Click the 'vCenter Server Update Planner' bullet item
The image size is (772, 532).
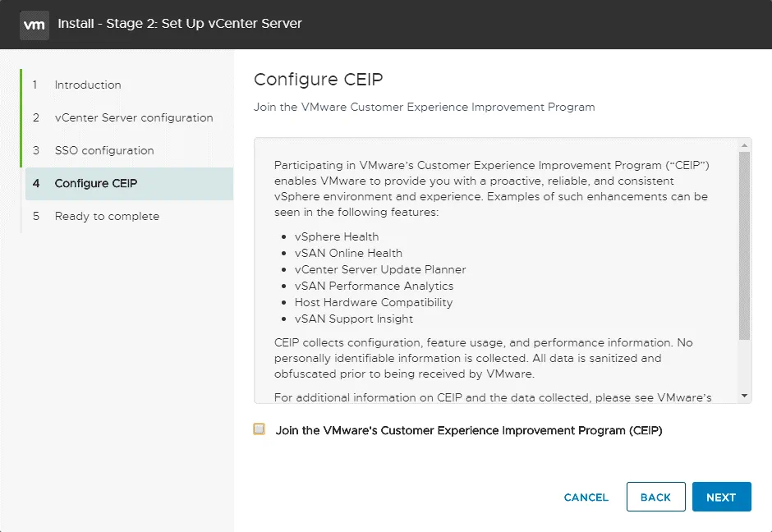point(380,269)
